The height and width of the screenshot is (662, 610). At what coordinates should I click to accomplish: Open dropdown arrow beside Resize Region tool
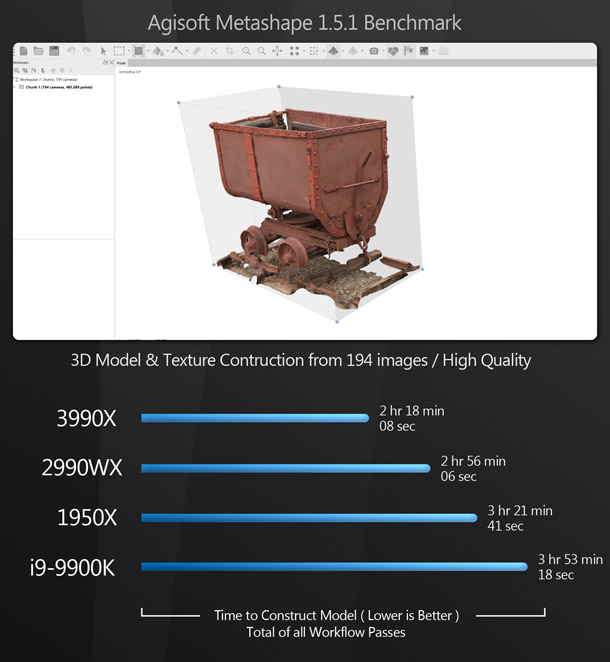[147, 51]
